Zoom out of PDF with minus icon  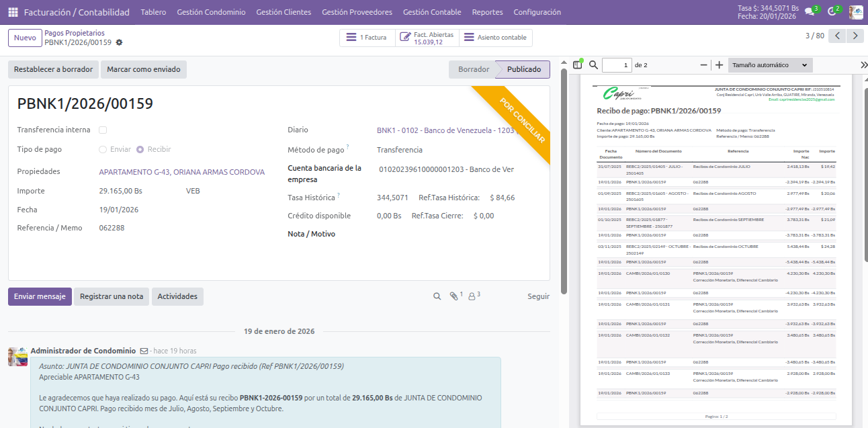704,65
